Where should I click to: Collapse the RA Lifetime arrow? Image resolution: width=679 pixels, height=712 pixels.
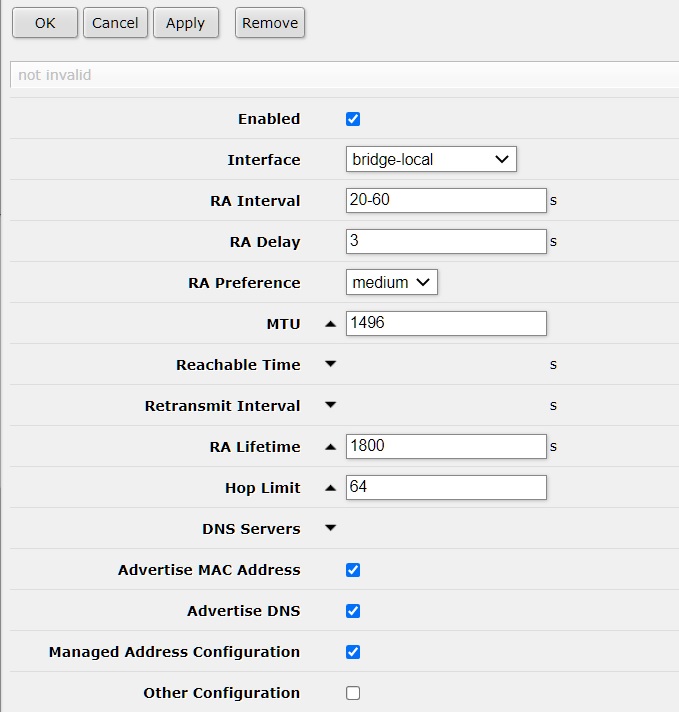click(x=331, y=447)
